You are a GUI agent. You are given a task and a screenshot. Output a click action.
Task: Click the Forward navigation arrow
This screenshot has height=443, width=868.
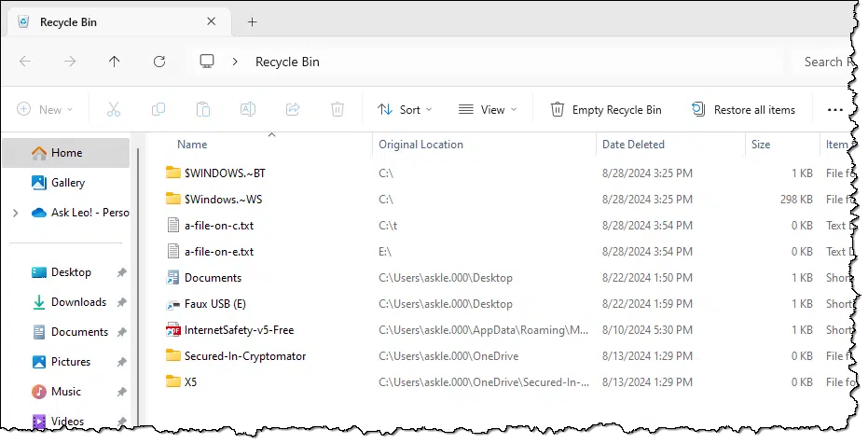(70, 62)
